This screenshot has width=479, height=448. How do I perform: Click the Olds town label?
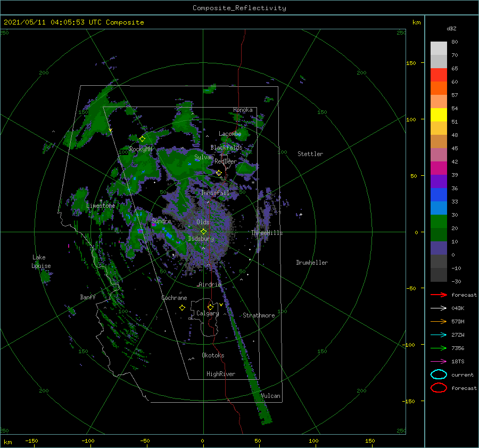tap(203, 222)
